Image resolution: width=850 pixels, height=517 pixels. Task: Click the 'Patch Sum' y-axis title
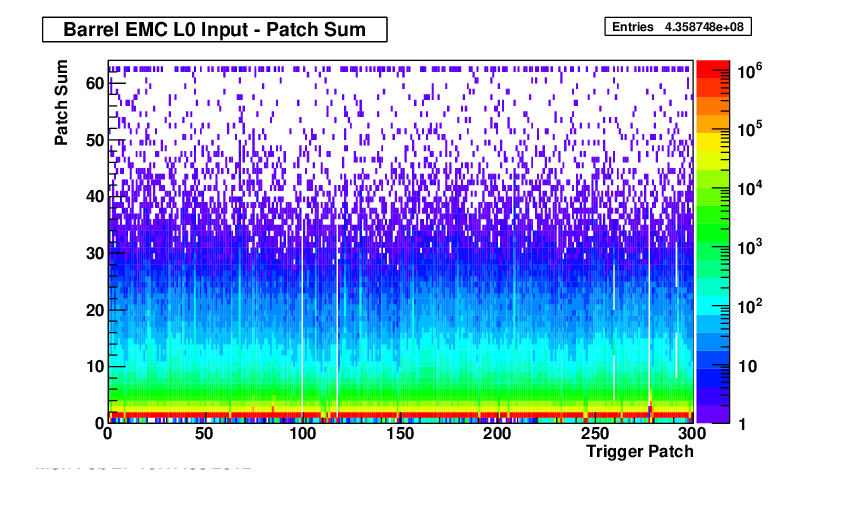pyautogui.click(x=61, y=102)
